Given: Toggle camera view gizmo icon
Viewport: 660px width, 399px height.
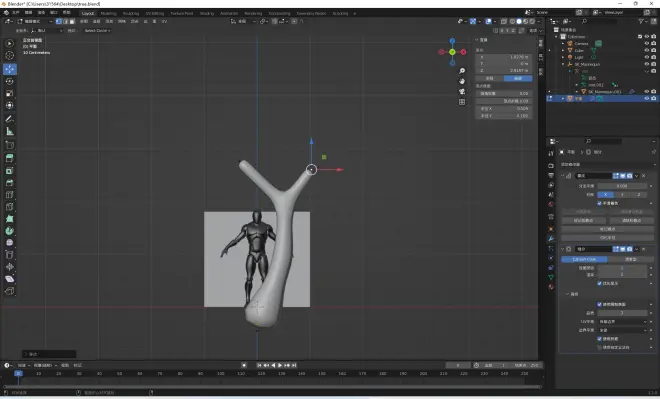Looking at the screenshot, I should 462,91.
